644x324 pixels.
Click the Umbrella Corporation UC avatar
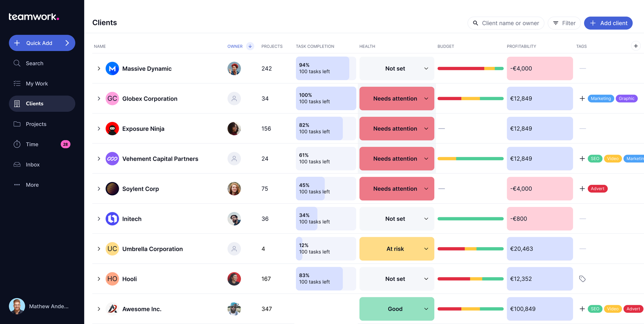[112, 249]
